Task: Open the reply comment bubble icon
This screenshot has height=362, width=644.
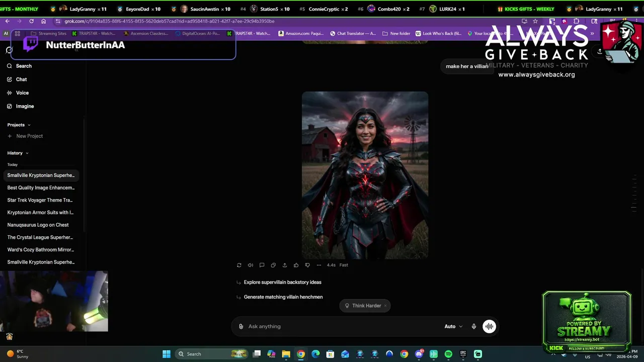Action: (x=262, y=265)
